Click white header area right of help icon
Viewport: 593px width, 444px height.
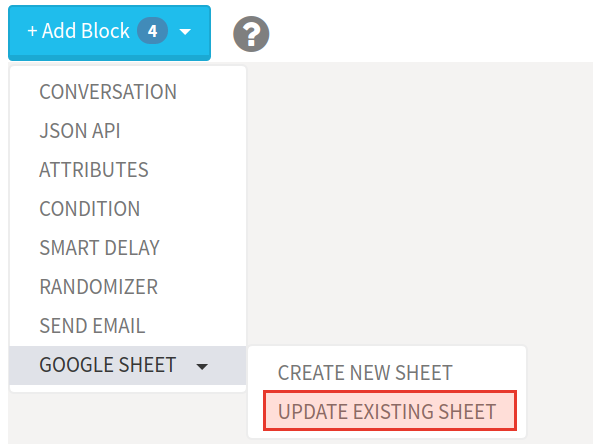click(x=431, y=31)
